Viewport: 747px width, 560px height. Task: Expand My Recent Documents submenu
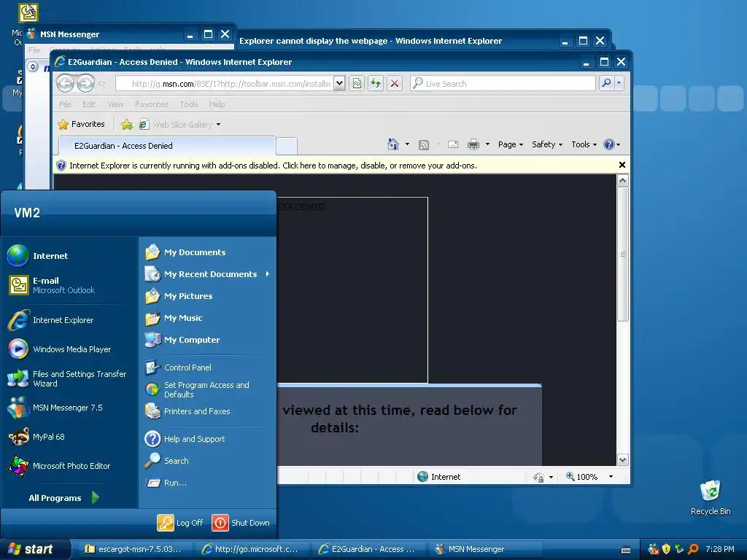pyautogui.click(x=207, y=274)
